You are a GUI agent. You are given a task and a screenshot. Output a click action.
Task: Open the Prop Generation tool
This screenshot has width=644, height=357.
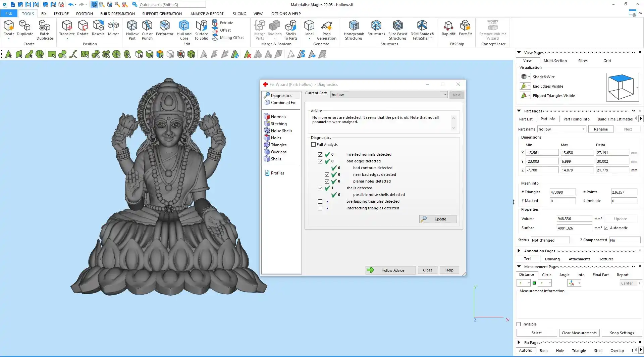(326, 30)
